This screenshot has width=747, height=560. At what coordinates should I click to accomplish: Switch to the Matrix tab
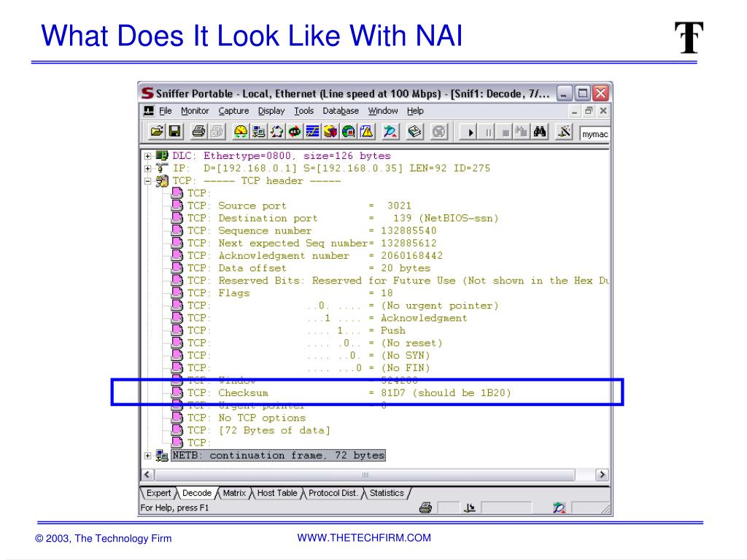tap(234, 494)
